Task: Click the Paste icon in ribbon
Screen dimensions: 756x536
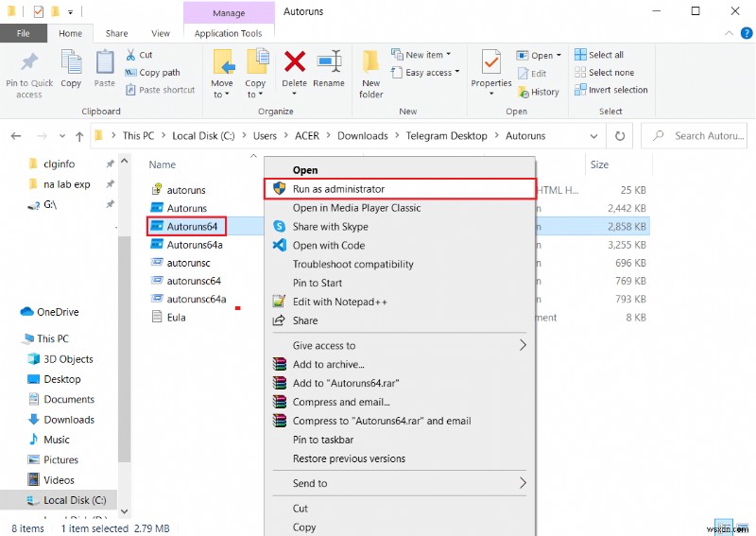Action: point(105,62)
